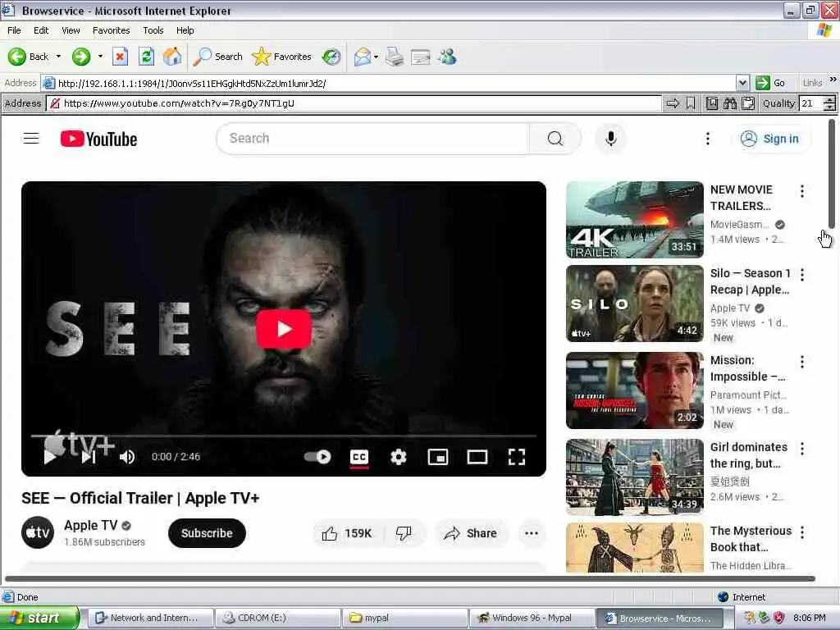Screen dimensions: 840x630
Task: Click the green Go button
Action: (770, 83)
